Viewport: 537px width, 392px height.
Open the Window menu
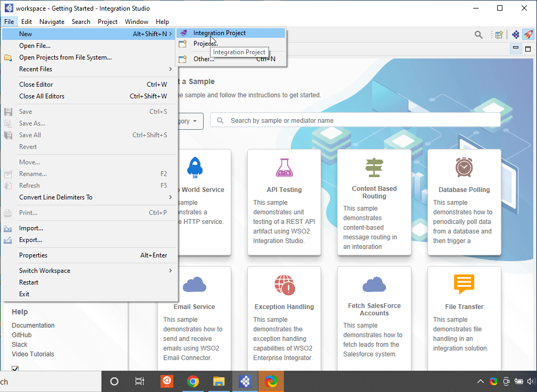click(136, 22)
